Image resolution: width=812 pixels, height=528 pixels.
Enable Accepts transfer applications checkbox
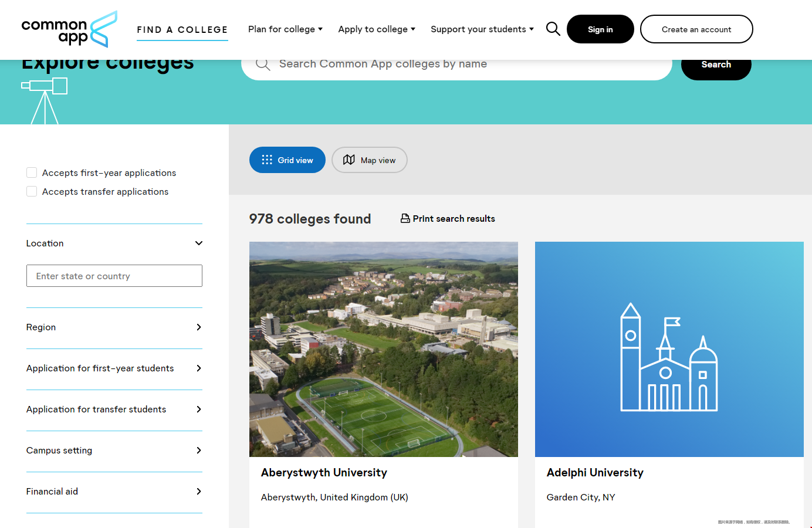pyautogui.click(x=32, y=191)
